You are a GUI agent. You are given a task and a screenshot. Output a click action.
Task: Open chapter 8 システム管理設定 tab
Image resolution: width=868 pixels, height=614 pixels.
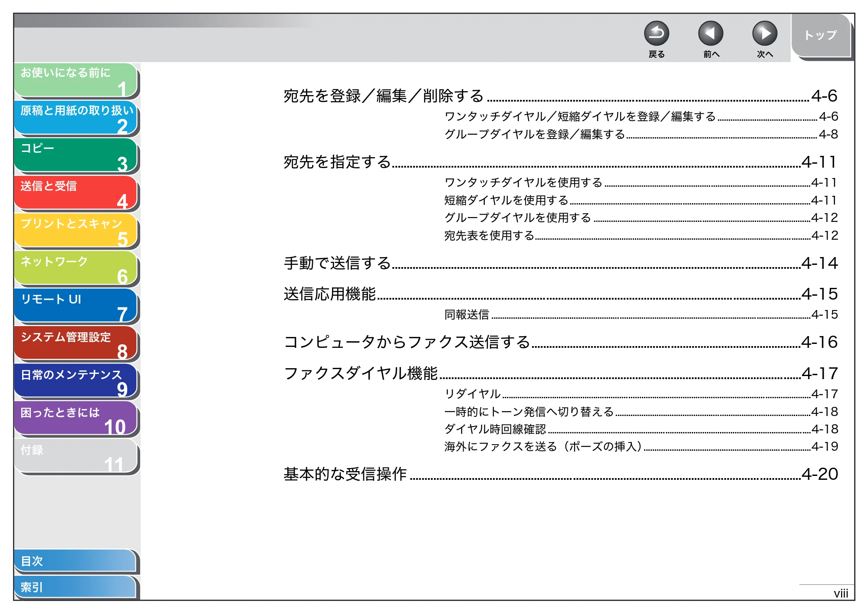coord(76,343)
